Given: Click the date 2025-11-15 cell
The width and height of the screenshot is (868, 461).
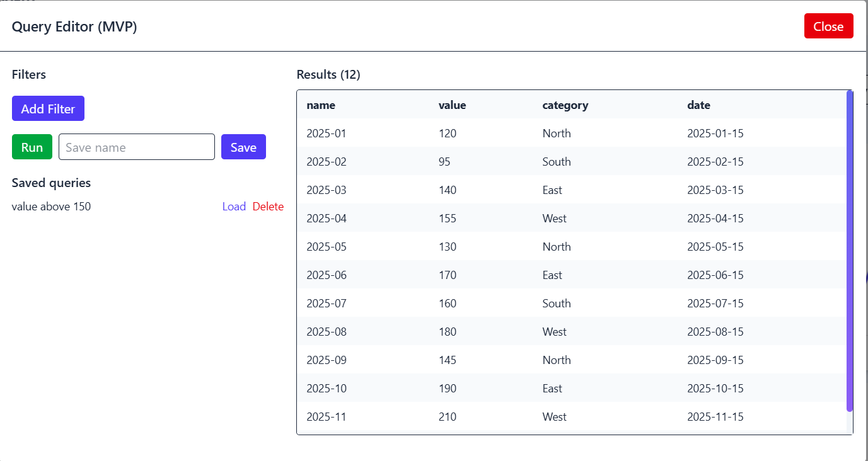Looking at the screenshot, I should point(715,417).
